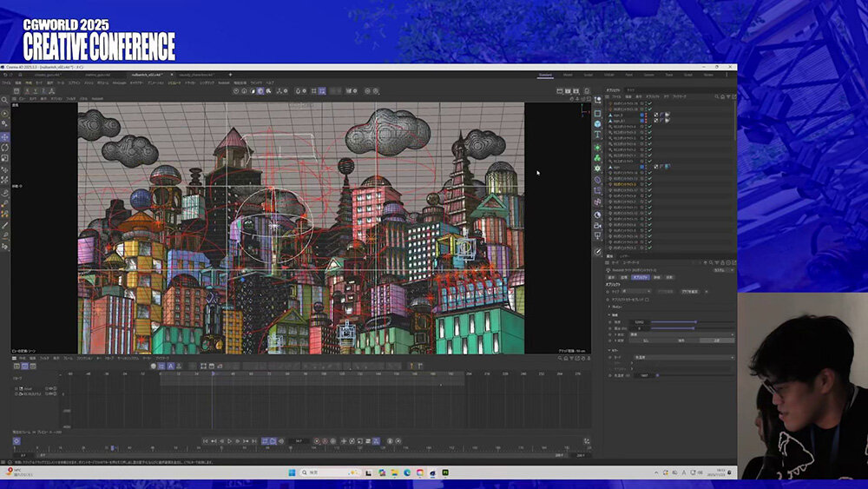
Task: Click the Camera icon in object palette
Action: 598,225
